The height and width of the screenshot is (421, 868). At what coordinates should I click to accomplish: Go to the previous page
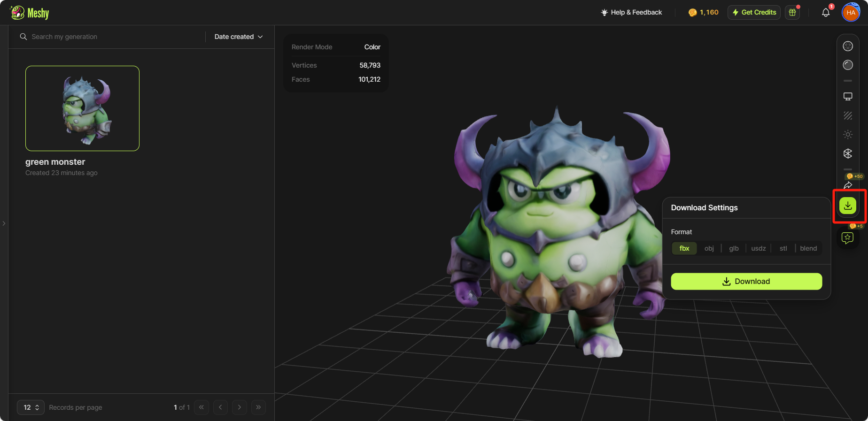coord(220,407)
